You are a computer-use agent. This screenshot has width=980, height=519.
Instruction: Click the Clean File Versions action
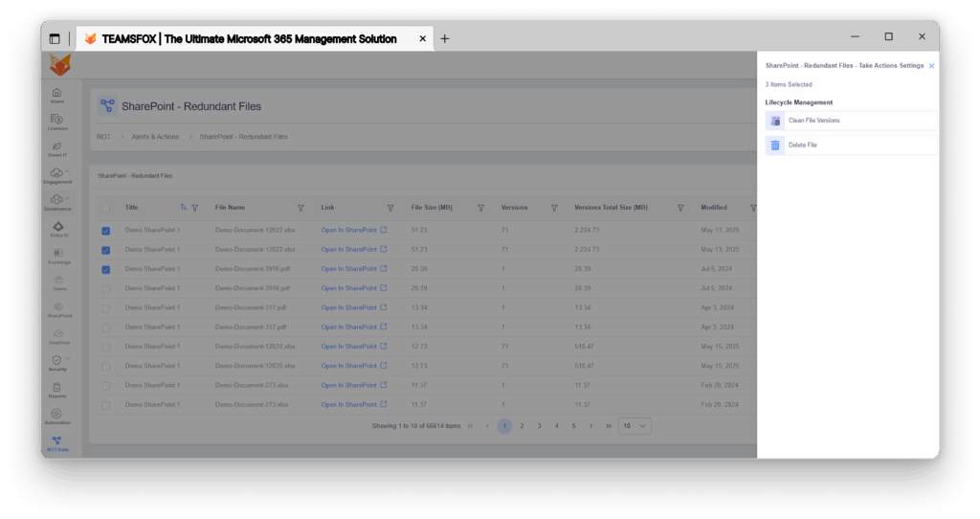click(851, 121)
